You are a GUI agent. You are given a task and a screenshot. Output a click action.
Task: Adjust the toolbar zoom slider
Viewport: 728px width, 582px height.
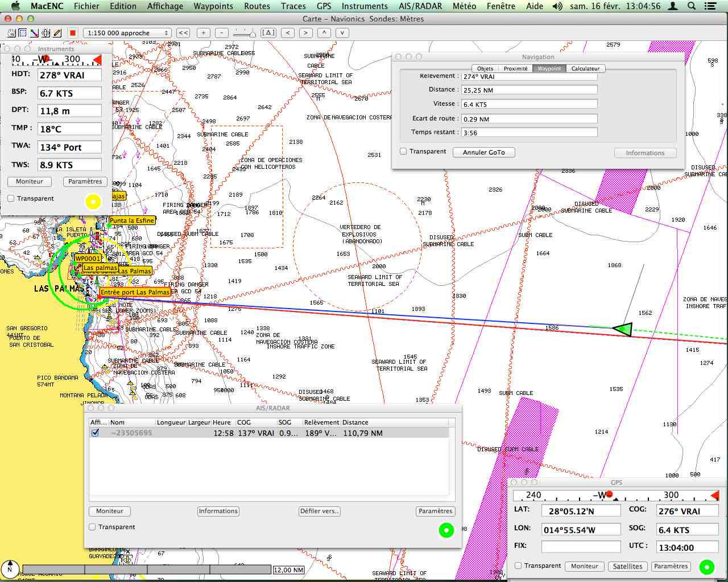pyautogui.click(x=245, y=34)
